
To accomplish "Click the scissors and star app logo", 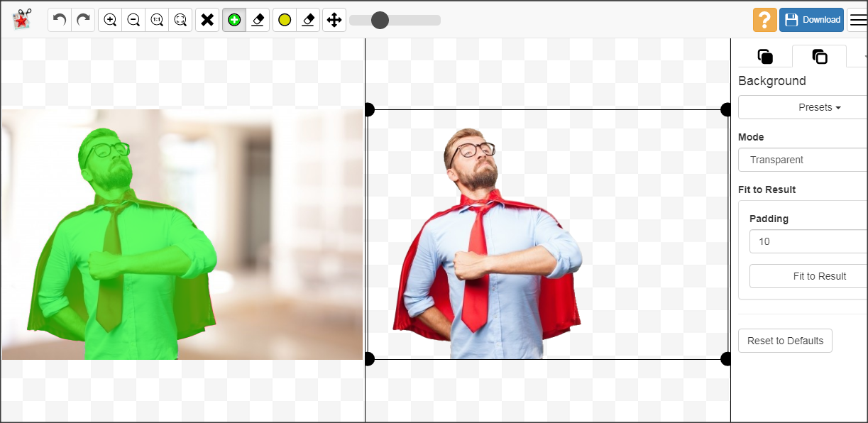I will click(x=23, y=19).
